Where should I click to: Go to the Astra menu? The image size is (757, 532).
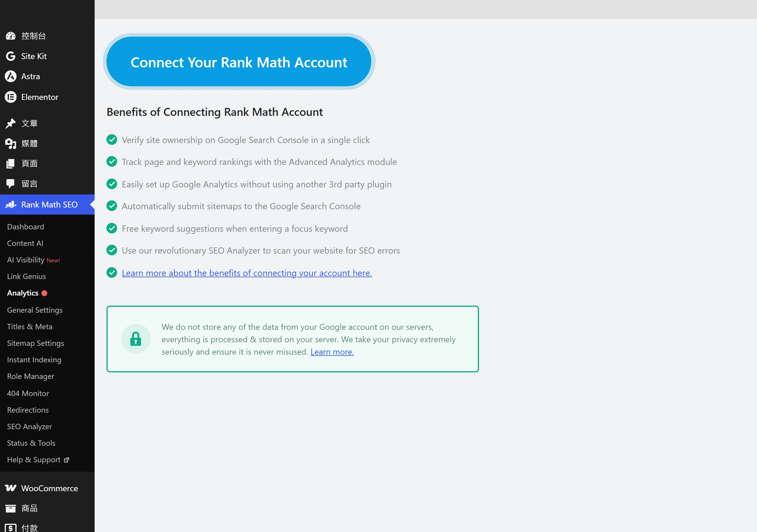[x=47, y=77]
